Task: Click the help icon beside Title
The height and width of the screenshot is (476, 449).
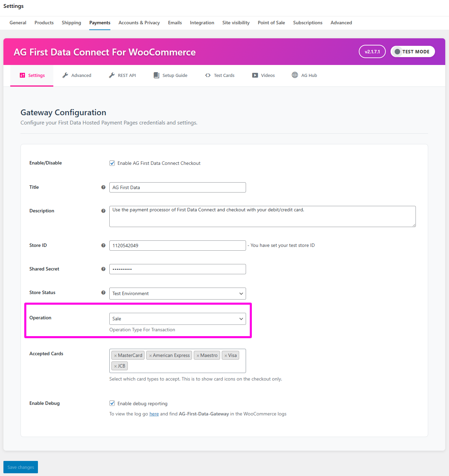Action: [103, 187]
